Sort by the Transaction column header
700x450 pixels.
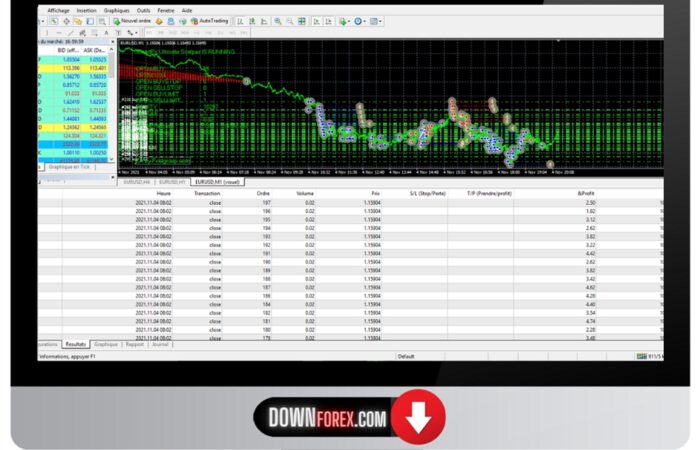click(x=207, y=193)
